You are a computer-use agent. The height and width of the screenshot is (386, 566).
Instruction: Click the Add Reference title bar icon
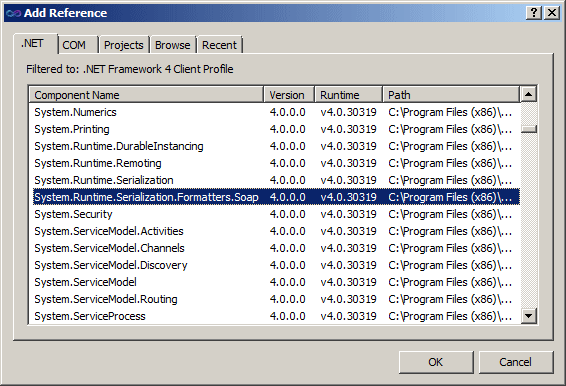click(x=13, y=13)
